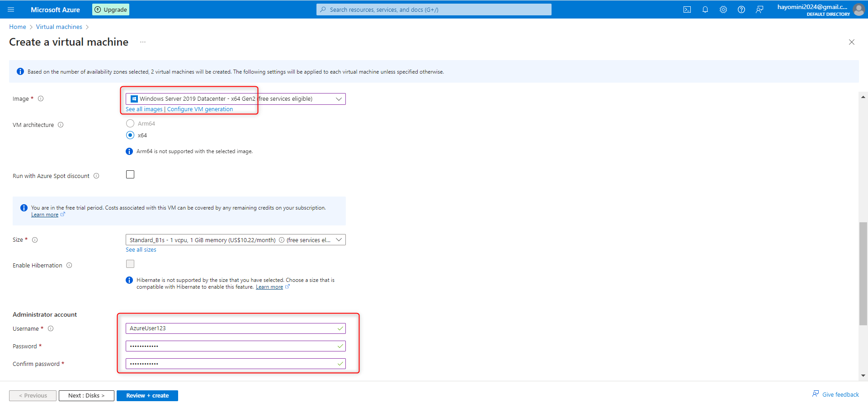868x412 pixels.
Task: Toggle the Enable Hibernation checkbox
Action: [130, 264]
